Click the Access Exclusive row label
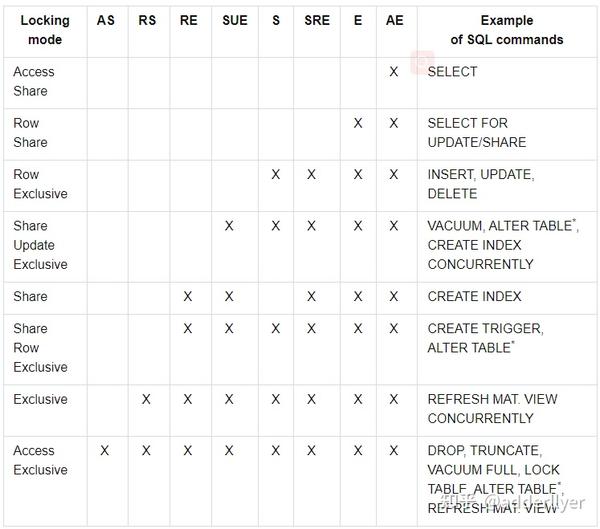600x529 pixels. [40, 460]
